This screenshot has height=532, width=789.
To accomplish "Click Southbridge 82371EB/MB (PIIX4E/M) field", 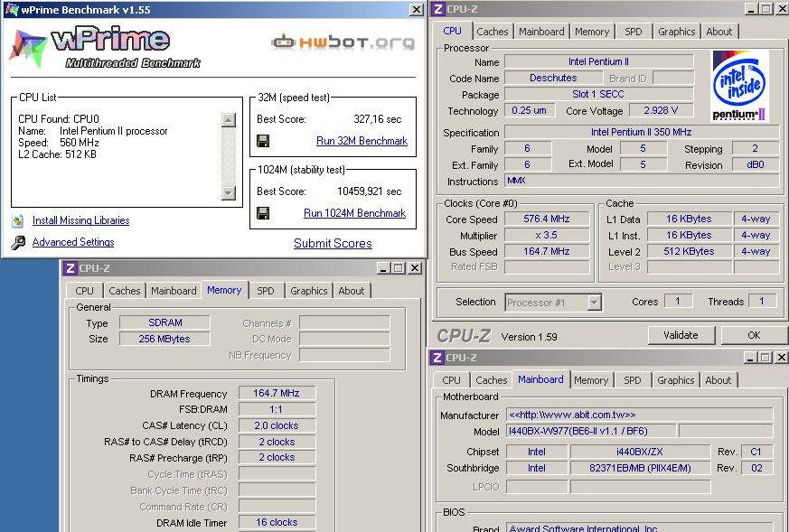I will coord(640,468).
